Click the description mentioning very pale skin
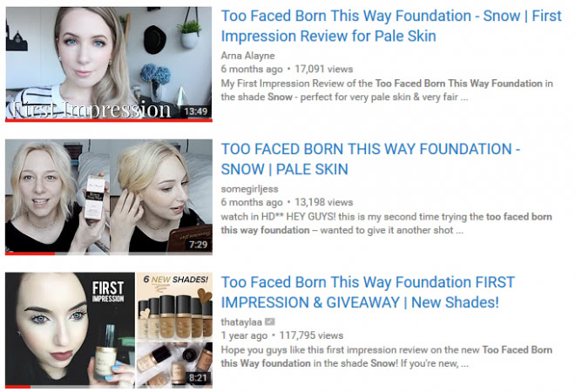 point(387,91)
